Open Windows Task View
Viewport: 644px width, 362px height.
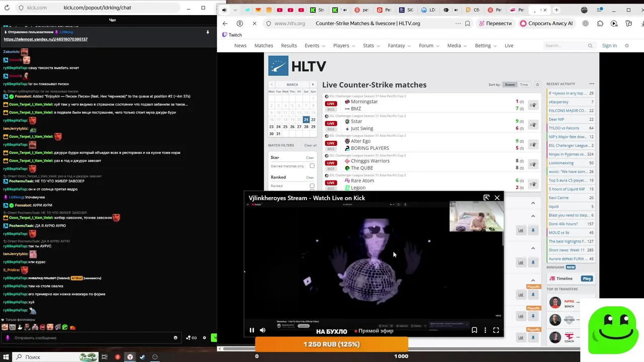105,357
